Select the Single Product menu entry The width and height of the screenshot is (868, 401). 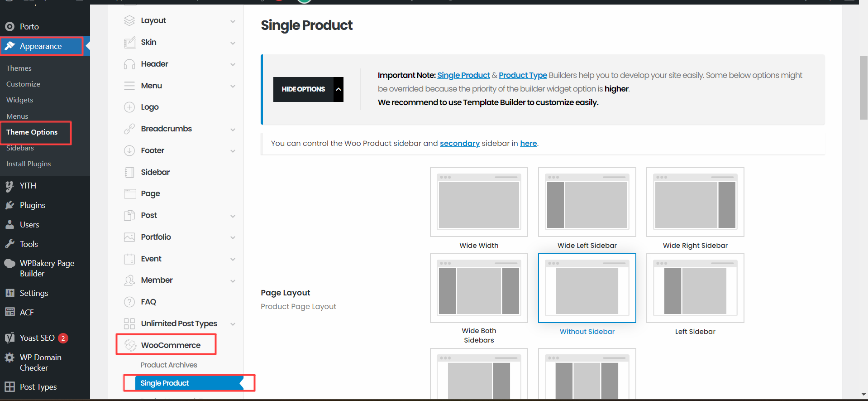pyautogui.click(x=189, y=383)
